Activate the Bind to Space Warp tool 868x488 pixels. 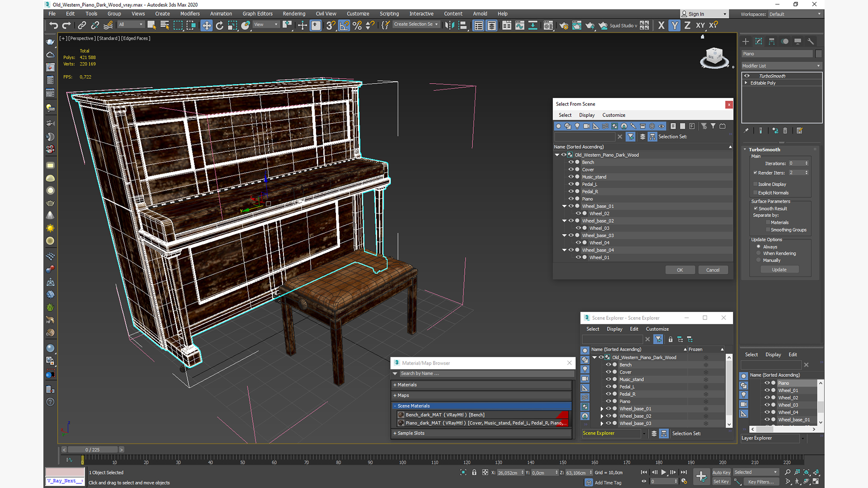108,25
